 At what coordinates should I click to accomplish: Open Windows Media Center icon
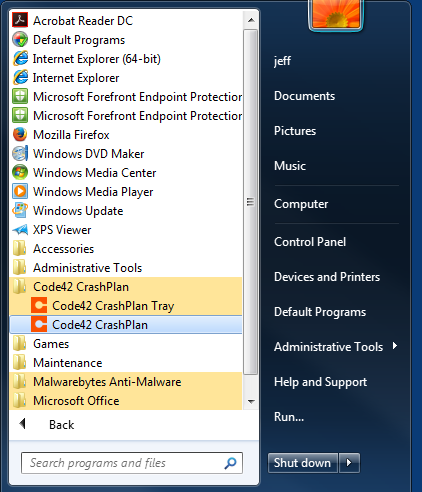[20, 172]
